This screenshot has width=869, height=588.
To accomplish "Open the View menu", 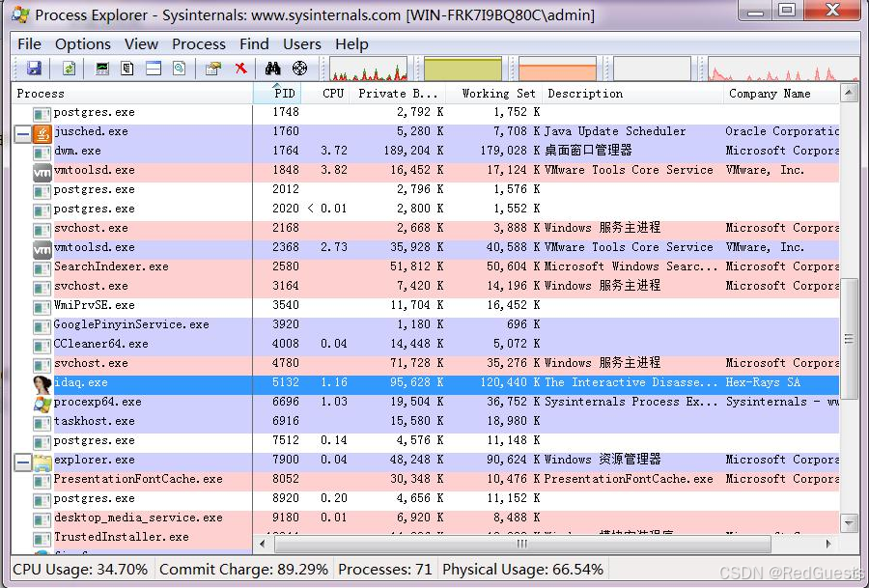I will [141, 43].
